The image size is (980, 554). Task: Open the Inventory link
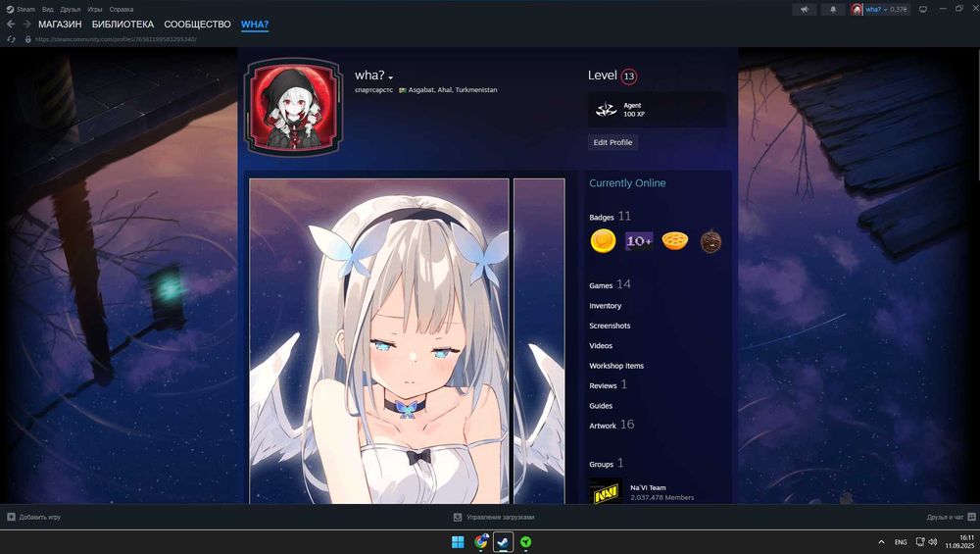click(605, 306)
